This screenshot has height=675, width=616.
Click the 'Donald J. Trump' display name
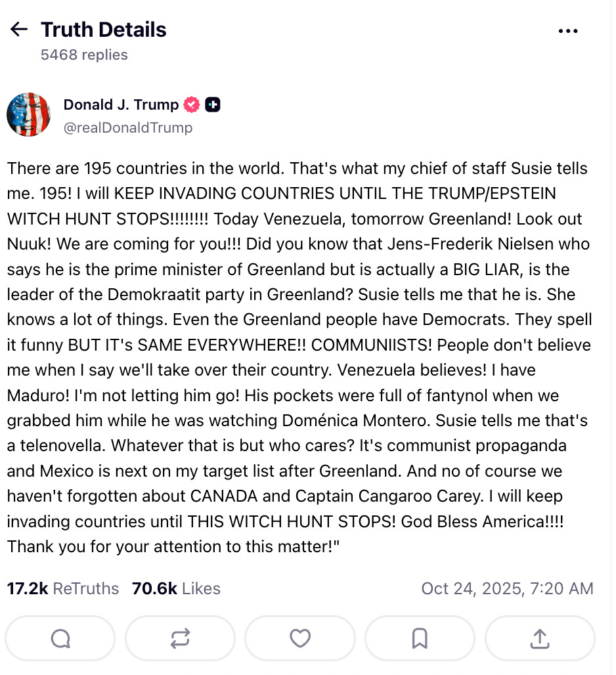121,104
